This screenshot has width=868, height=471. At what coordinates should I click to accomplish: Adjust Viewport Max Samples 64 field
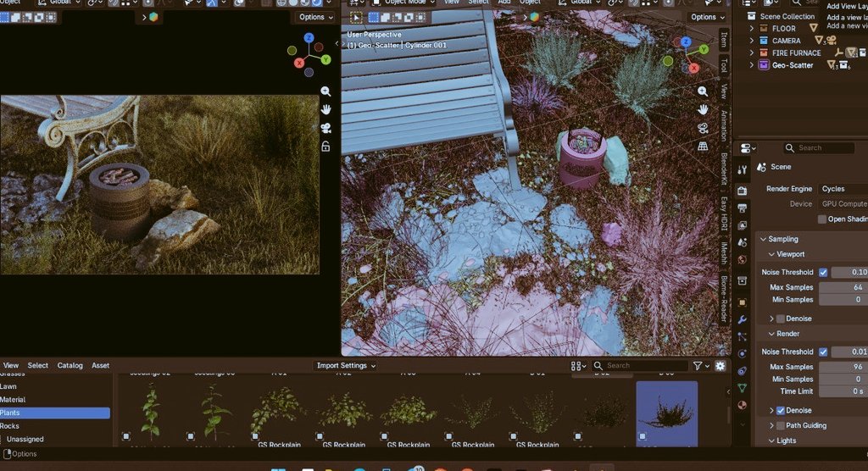tap(843, 287)
